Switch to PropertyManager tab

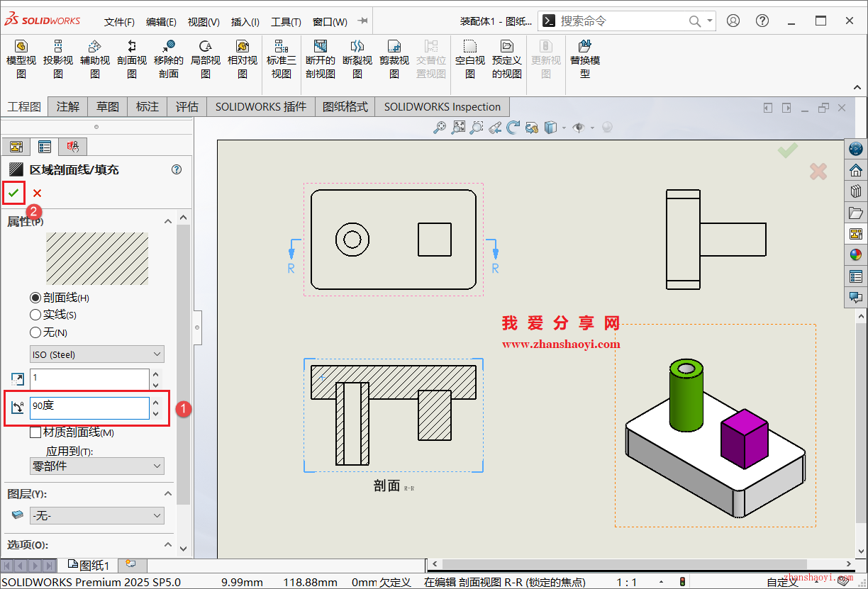[44, 147]
